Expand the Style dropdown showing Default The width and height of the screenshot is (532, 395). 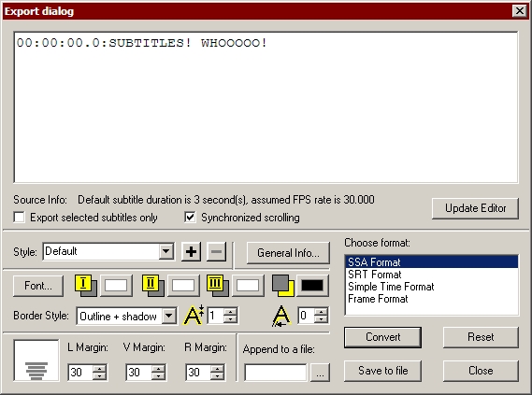pyautogui.click(x=166, y=251)
